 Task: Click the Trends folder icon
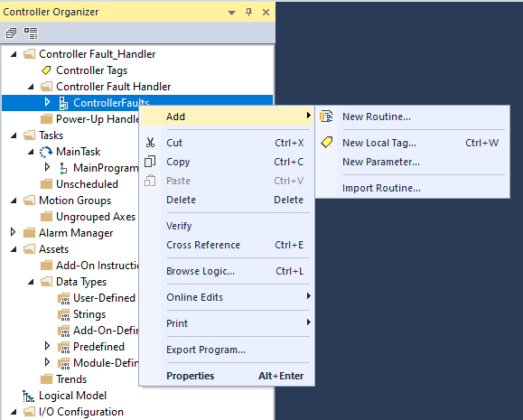coord(46,379)
